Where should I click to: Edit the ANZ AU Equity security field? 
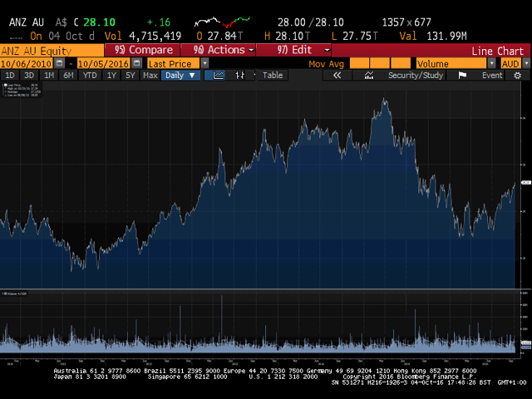tap(52, 51)
